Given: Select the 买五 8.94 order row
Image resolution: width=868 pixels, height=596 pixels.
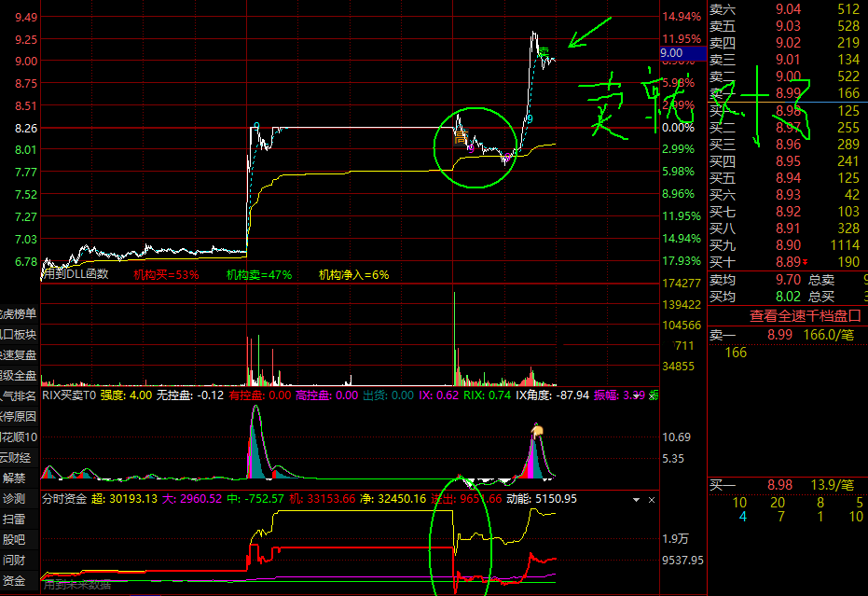Looking at the screenshot, I should pos(788,178).
